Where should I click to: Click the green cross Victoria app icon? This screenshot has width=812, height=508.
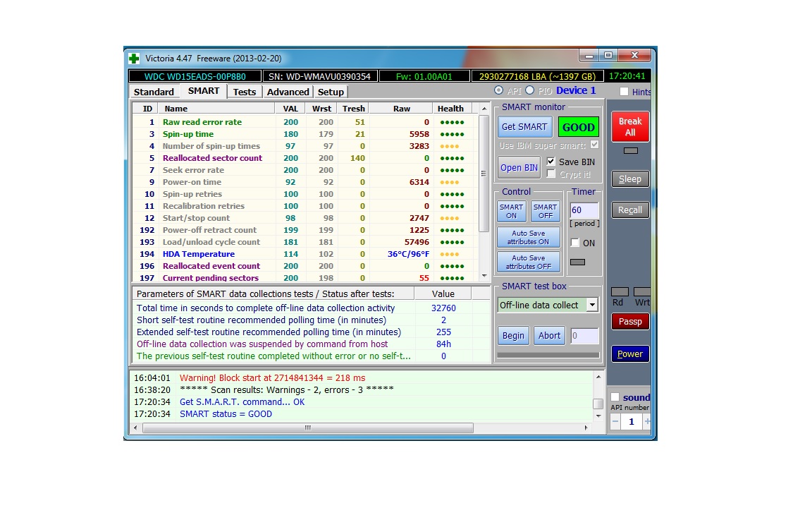[134, 59]
